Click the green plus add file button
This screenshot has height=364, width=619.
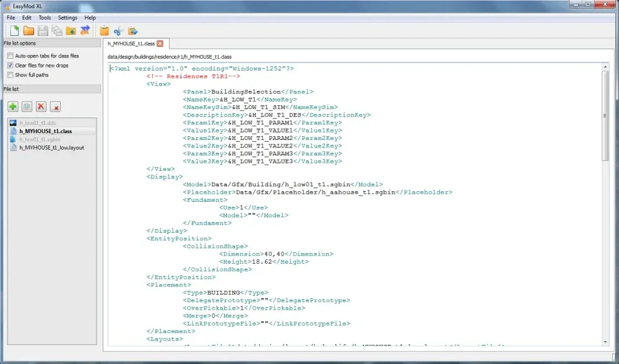tap(13, 107)
